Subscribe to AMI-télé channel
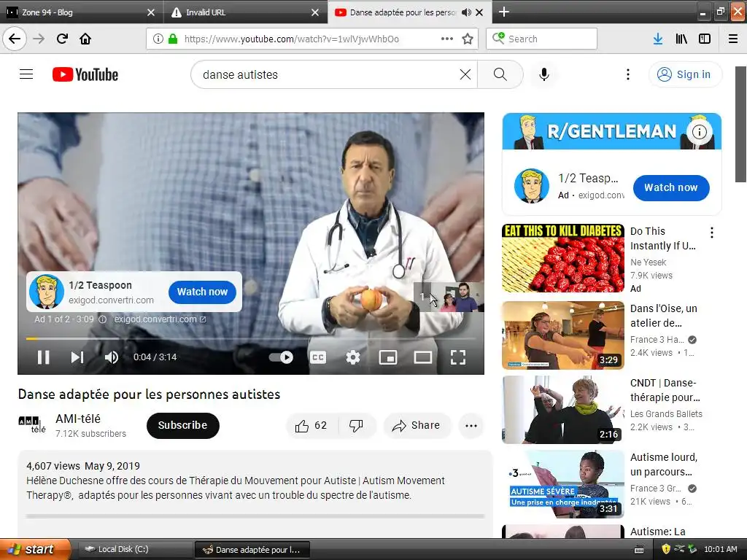Image resolution: width=747 pixels, height=560 pixels. coord(183,425)
